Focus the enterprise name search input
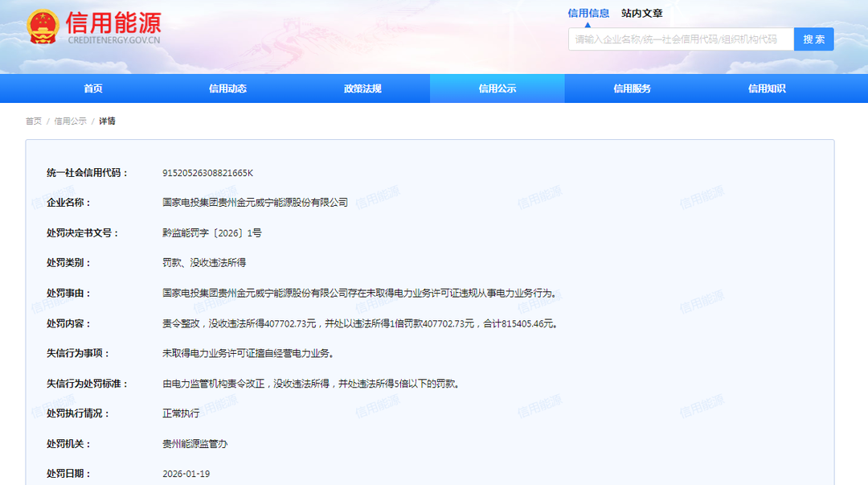This screenshot has width=868, height=485. click(680, 39)
